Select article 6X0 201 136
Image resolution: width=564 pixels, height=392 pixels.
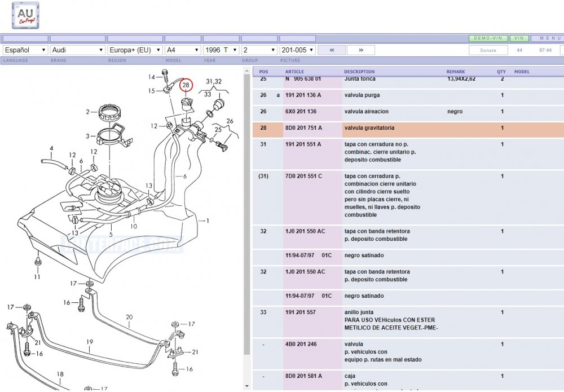301,112
